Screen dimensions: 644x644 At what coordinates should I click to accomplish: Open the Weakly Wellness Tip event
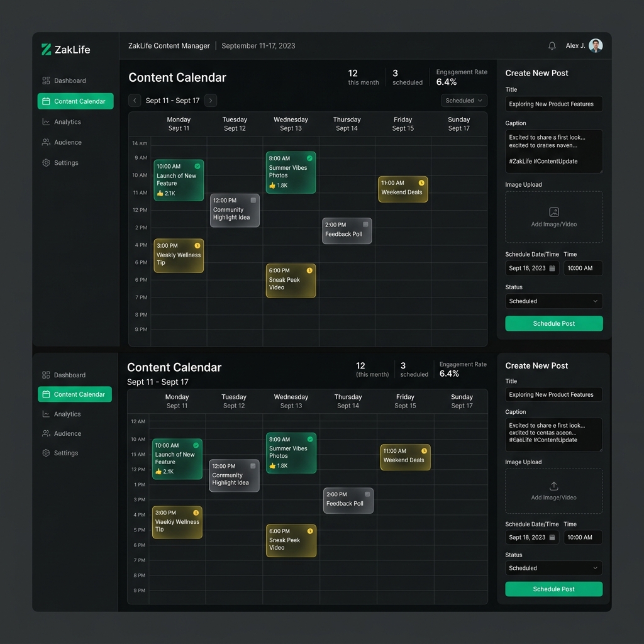tap(179, 255)
